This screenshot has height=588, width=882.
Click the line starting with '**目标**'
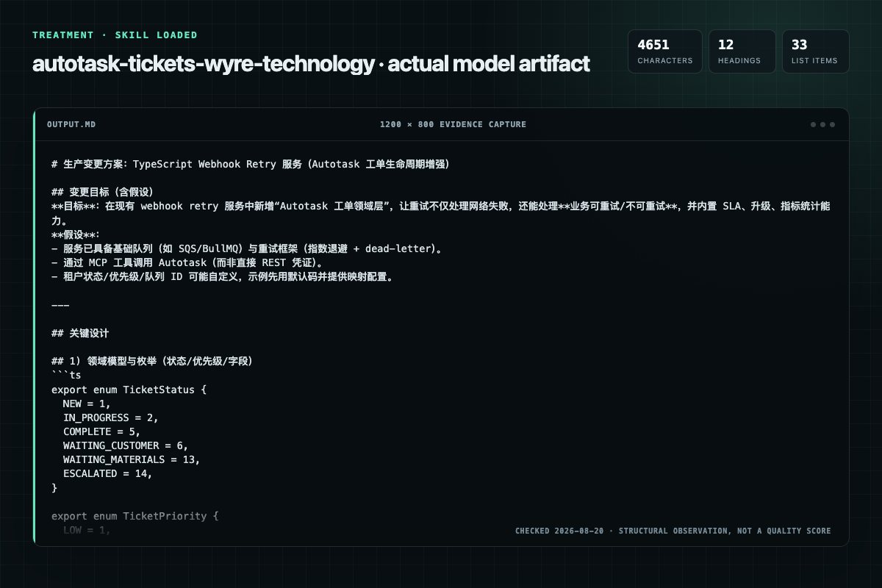[x=441, y=213]
